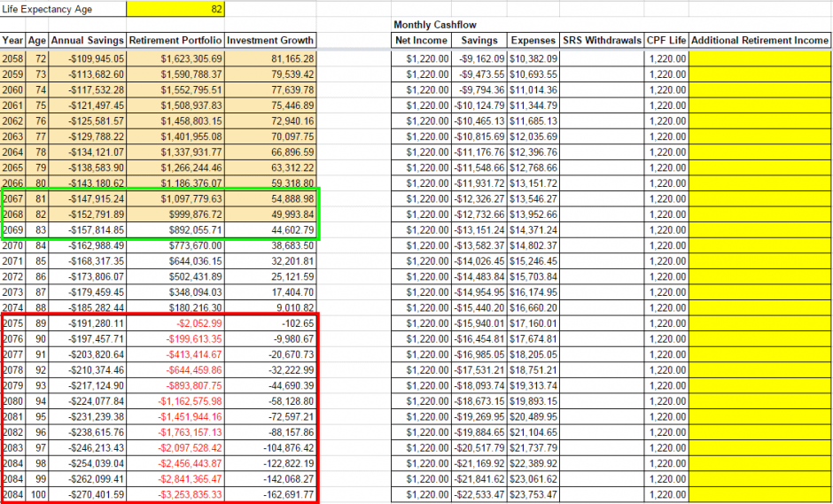833x504 pixels.
Task: Select annual savings cell -$109,945.05
Action: (x=88, y=59)
